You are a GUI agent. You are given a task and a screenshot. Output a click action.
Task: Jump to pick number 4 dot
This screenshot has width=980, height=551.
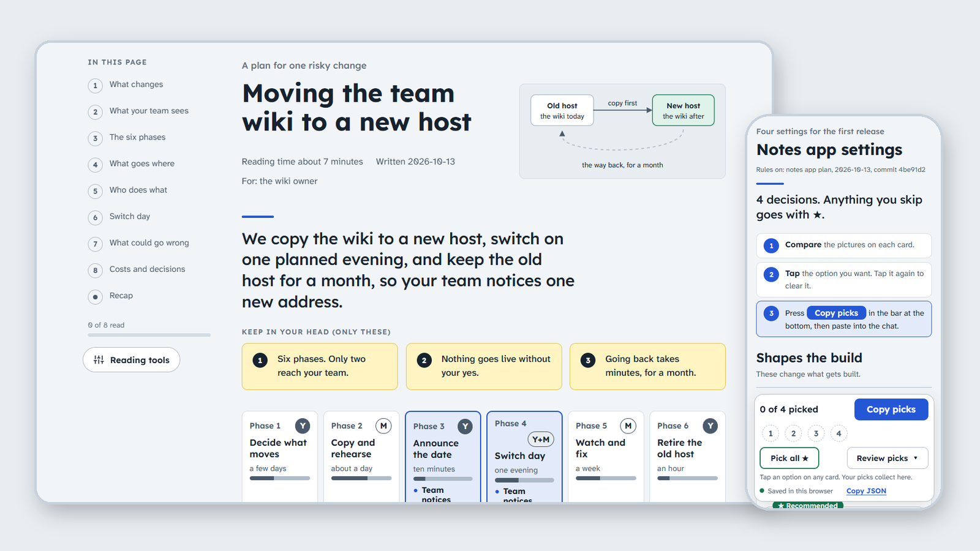point(839,433)
